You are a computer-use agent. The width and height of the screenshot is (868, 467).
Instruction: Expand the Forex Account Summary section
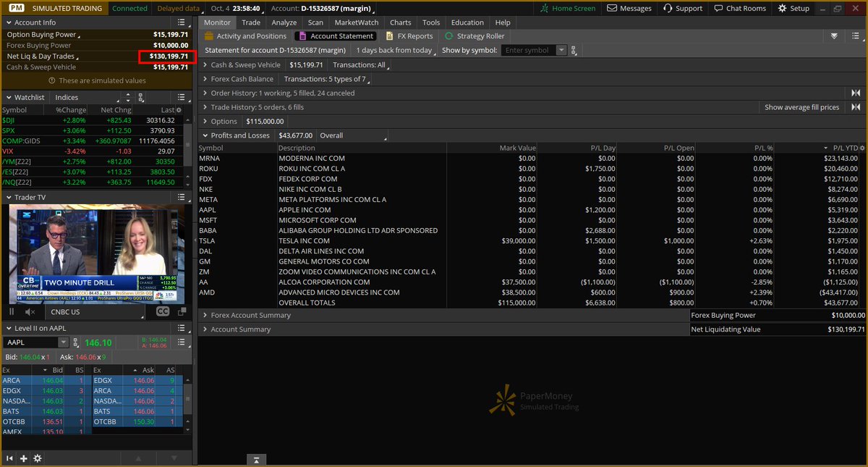click(205, 315)
